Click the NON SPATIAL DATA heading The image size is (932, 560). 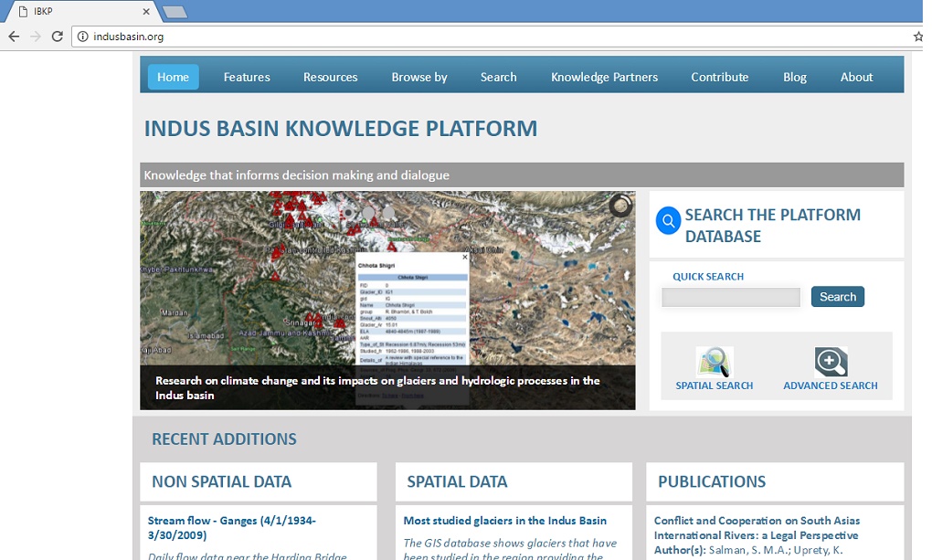click(222, 481)
